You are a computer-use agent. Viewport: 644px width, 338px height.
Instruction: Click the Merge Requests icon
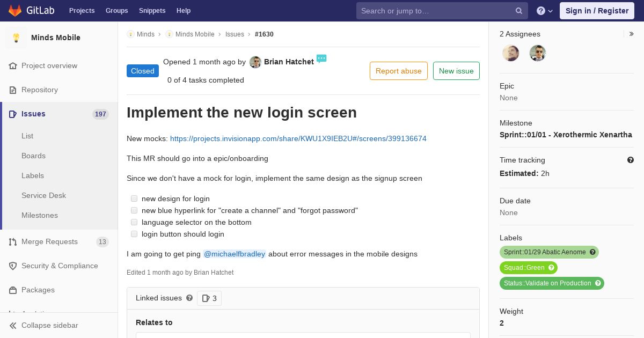[x=13, y=242]
